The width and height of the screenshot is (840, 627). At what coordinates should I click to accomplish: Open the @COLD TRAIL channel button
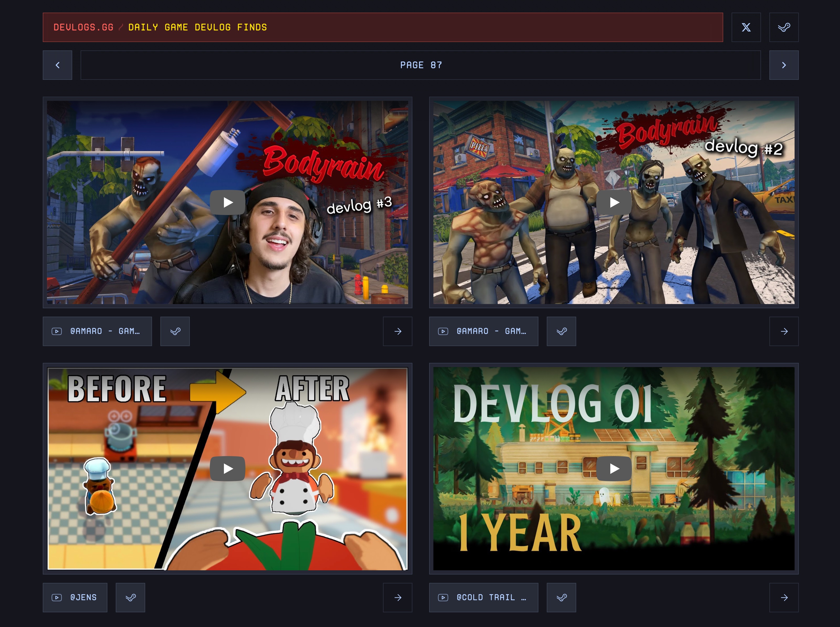(484, 598)
